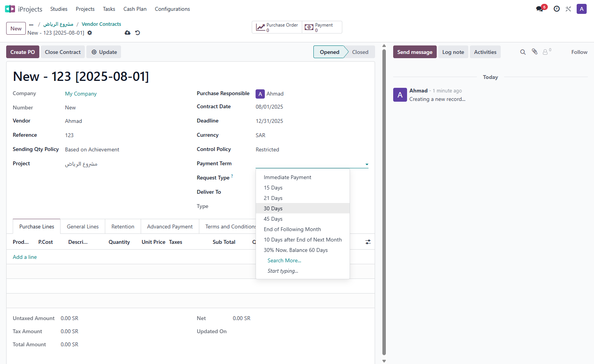Open the Configurations menu
Screen dimensions: 594x364
pyautogui.click(x=172, y=9)
